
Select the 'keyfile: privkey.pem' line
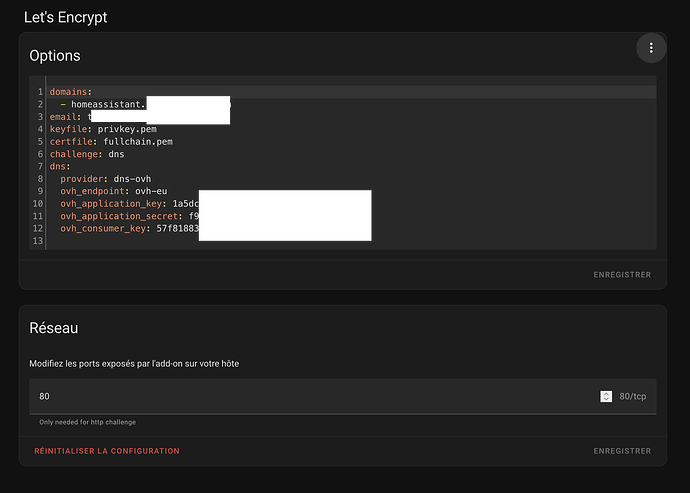tap(103, 129)
